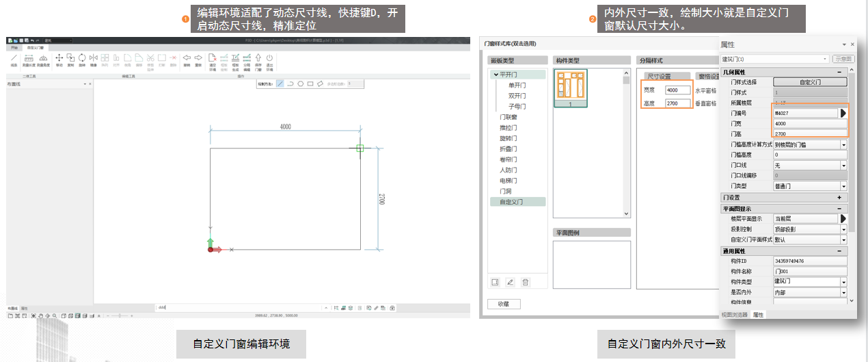This screenshot has height=362, width=868.
Task: Click the 框板生成 generate frame icon
Action: [x=235, y=62]
